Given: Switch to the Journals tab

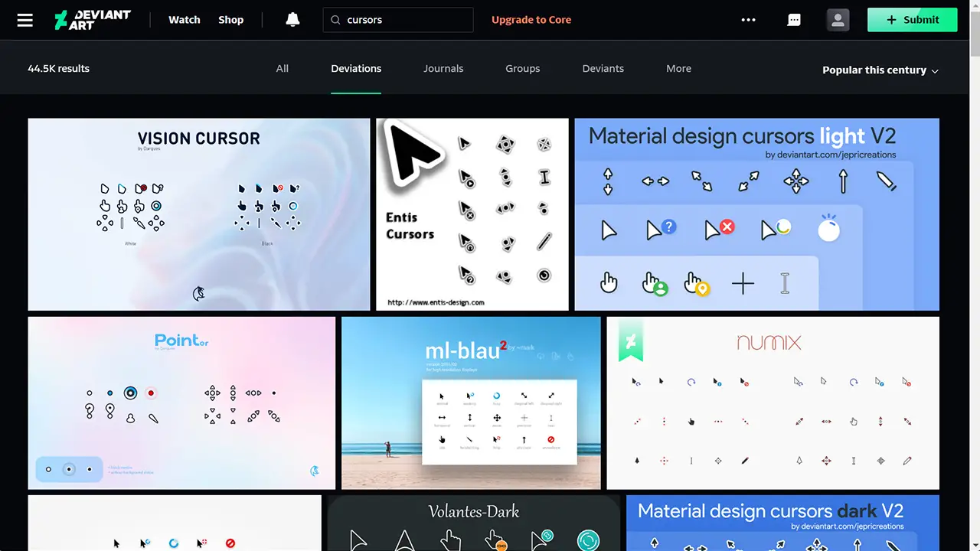Looking at the screenshot, I should coord(443,68).
